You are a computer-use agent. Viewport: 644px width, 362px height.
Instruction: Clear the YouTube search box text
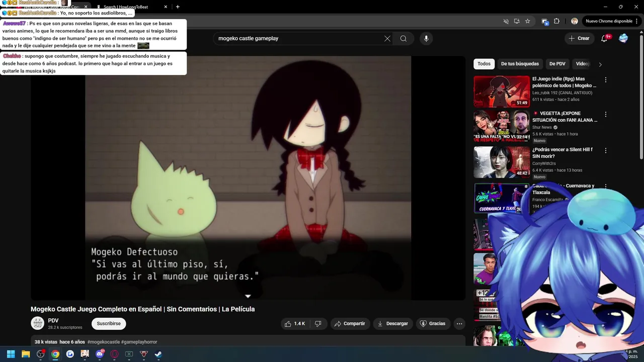pyautogui.click(x=387, y=38)
